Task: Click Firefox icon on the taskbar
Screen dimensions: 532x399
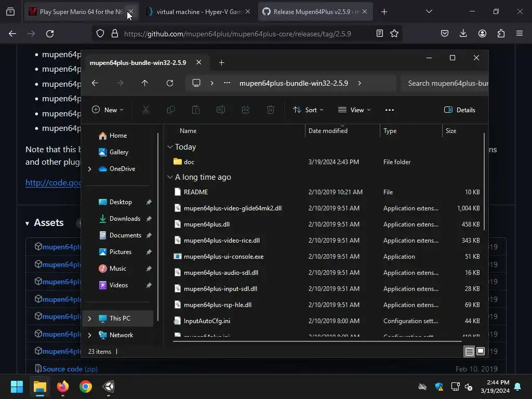Action: [63, 387]
